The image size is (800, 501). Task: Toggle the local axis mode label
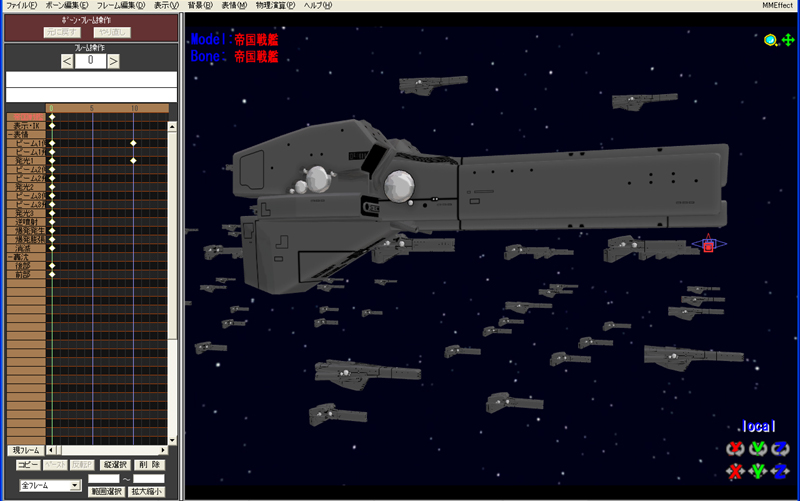pos(758,426)
